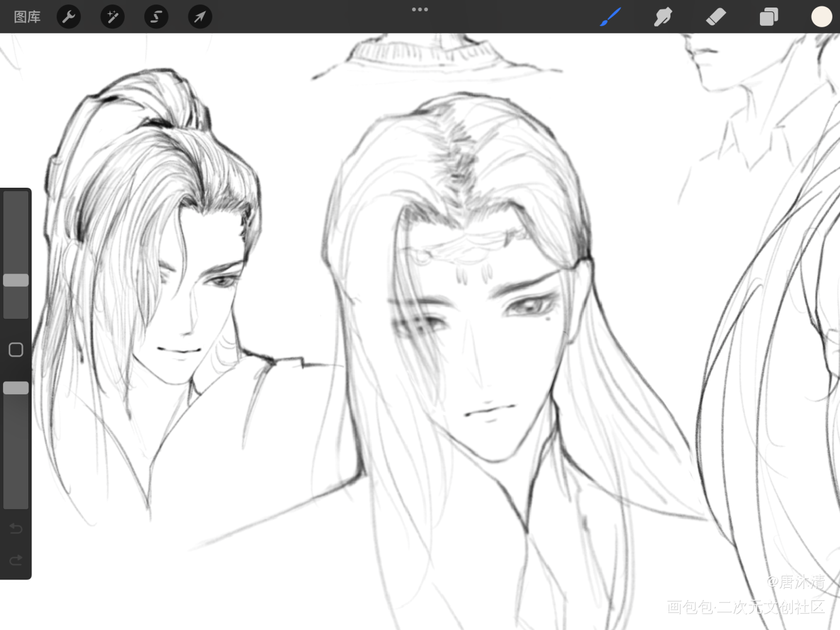Undo the last stroke via sidebar arrow
The height and width of the screenshot is (630, 840).
click(x=16, y=529)
